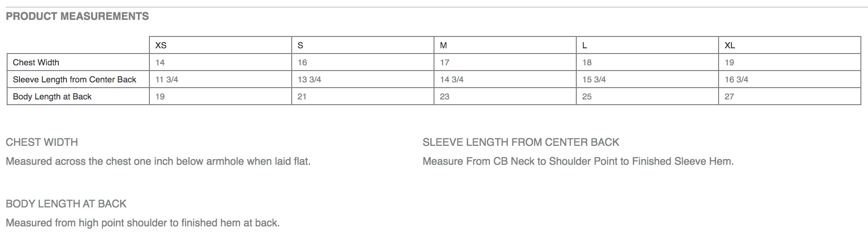Select the XL sleeve length value 16 3/4
This screenshot has height=251, width=868.
coord(736,80)
